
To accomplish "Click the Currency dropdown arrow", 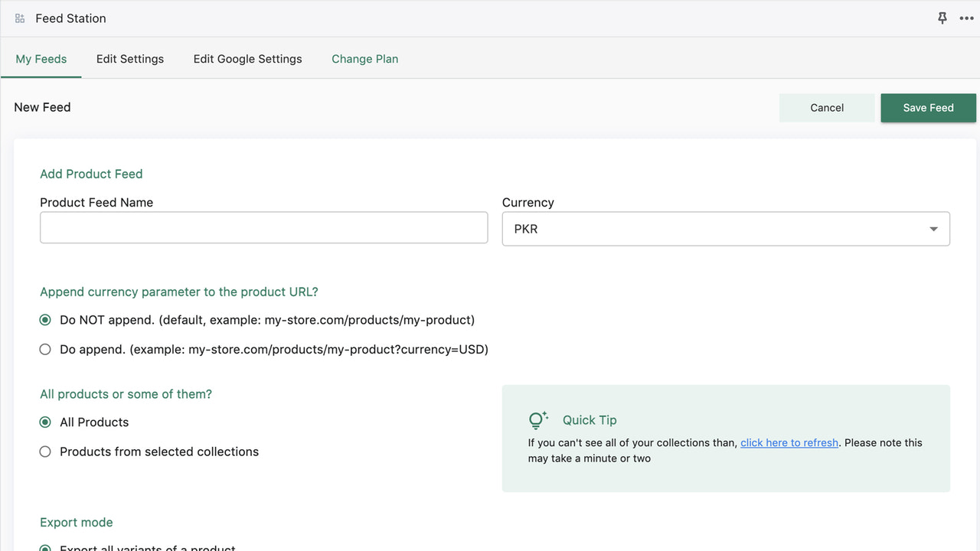I will pyautogui.click(x=933, y=229).
